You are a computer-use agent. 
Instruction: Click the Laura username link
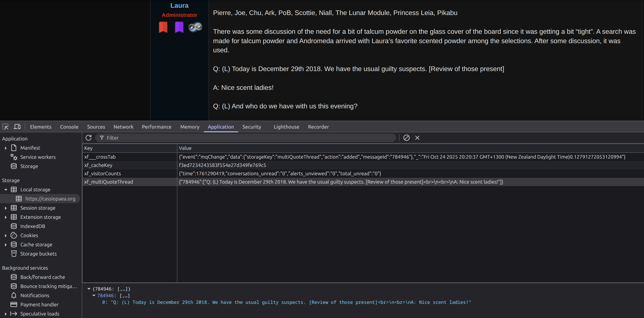click(179, 5)
